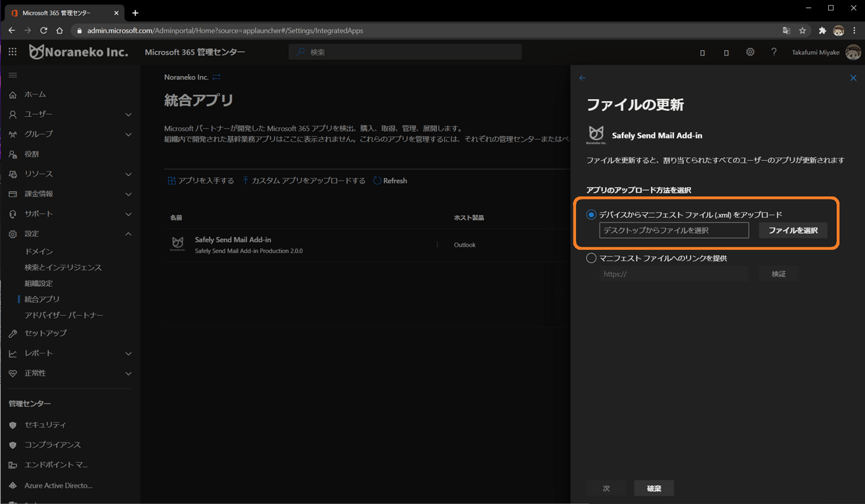Click the 検証 button

(x=778, y=274)
